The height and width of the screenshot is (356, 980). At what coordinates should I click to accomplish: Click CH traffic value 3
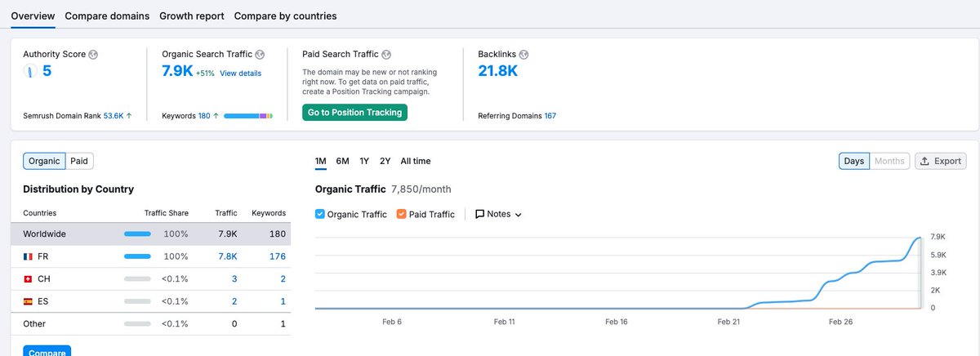tap(234, 279)
